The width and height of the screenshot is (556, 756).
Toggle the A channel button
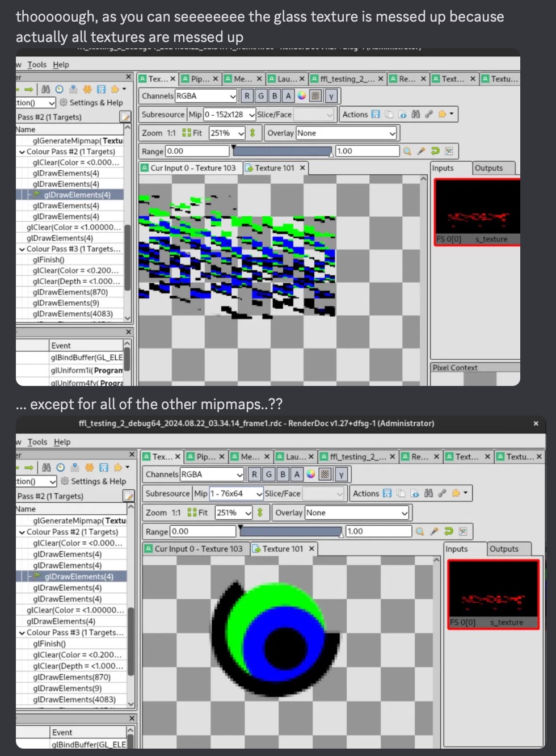[288, 96]
